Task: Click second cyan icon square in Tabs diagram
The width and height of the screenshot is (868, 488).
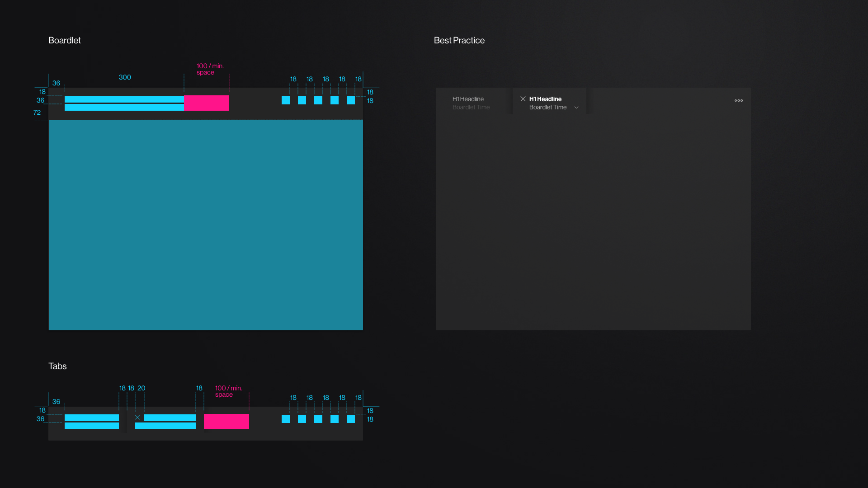Action: tap(302, 419)
